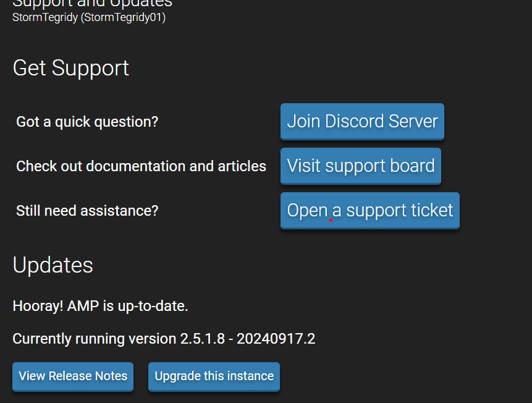Click the word 'Hooray!' in update status
The image size is (532, 403).
click(38, 306)
